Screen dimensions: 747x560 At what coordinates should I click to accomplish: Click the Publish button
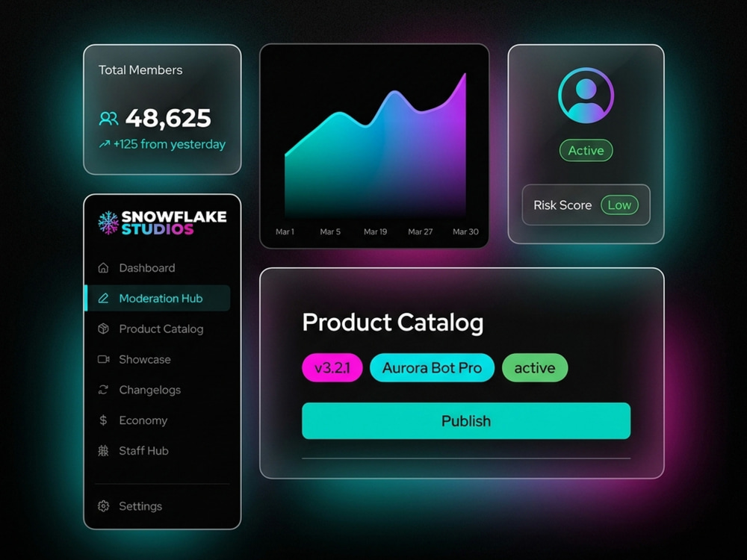(x=466, y=421)
